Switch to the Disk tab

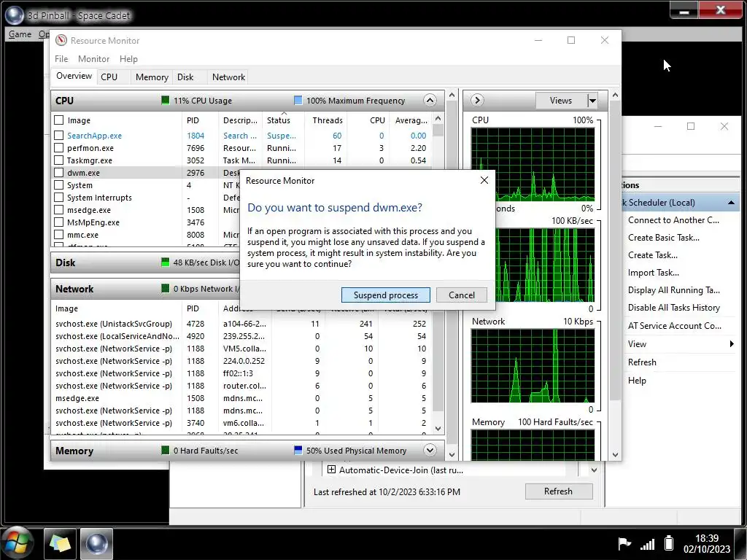click(185, 77)
